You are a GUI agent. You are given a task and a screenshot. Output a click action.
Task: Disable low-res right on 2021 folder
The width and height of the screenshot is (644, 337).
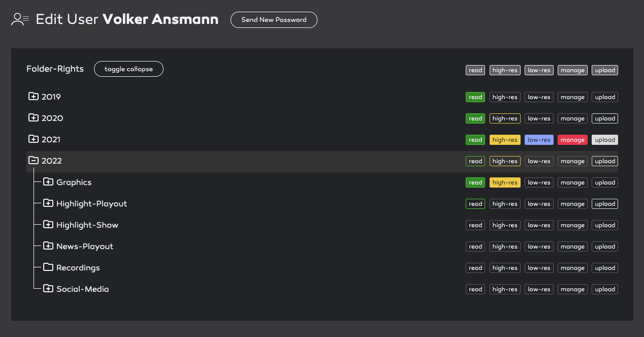[x=539, y=140]
